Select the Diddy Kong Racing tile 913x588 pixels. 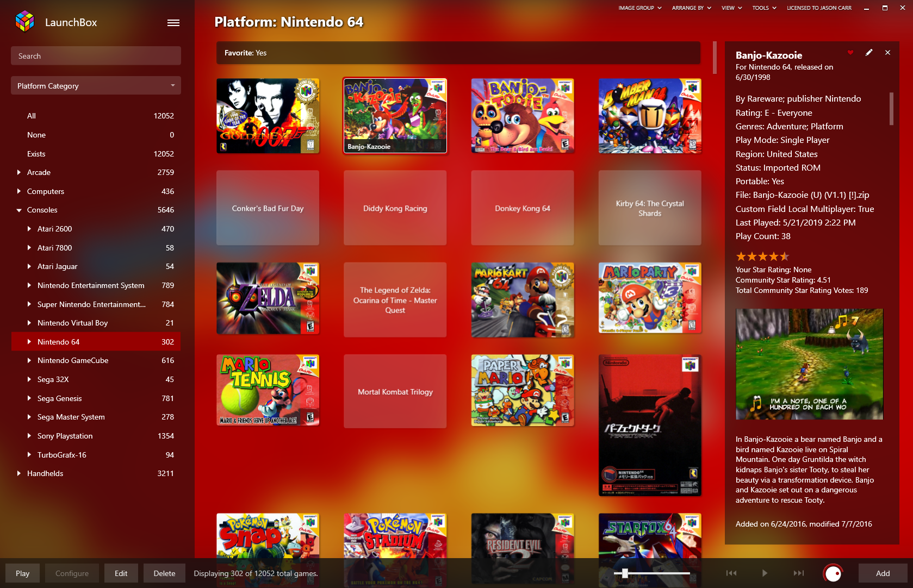[395, 208]
